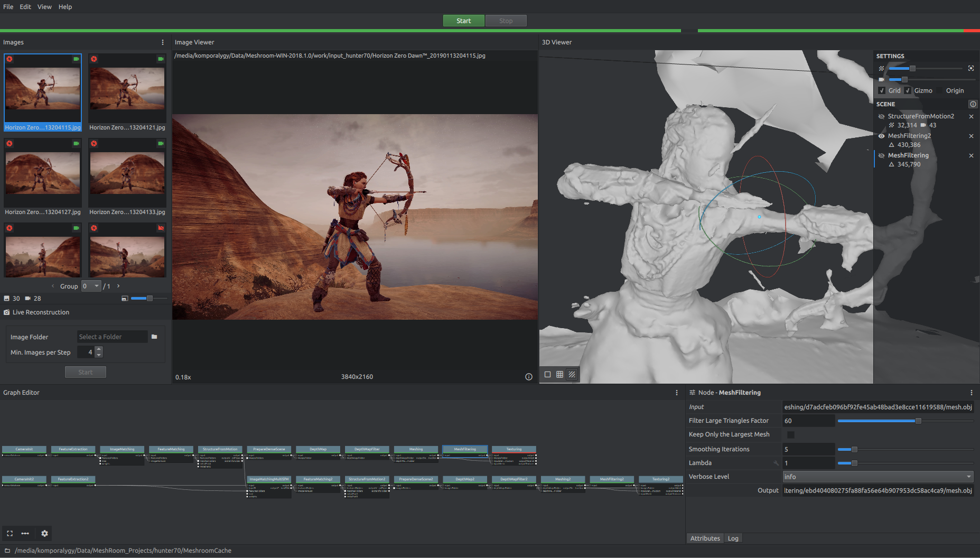Viewport: 980px width, 558px height.
Task: Remove StructureFromMotion2 from the scene
Action: (971, 116)
